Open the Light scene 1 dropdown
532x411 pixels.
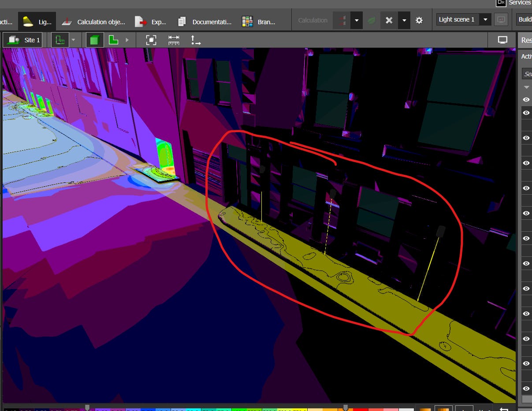[463, 19]
